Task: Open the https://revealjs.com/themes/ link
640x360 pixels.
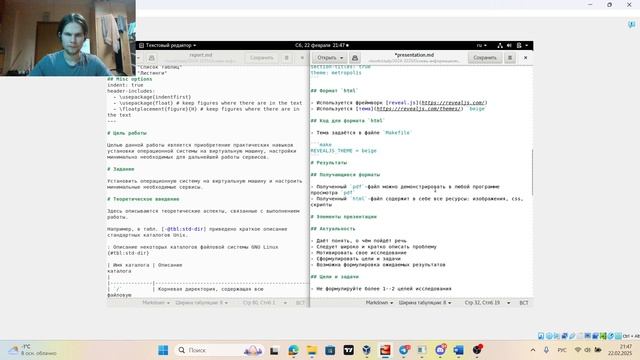Action: (x=418, y=109)
